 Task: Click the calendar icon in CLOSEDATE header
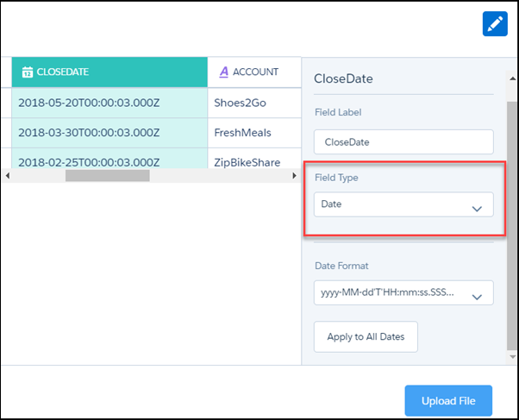pyautogui.click(x=27, y=72)
